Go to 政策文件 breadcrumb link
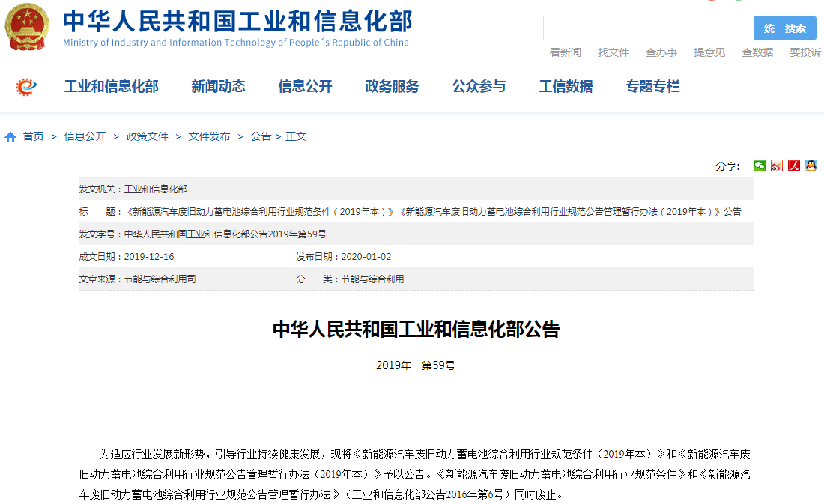Viewport: 824px width, 504px height. [147, 136]
